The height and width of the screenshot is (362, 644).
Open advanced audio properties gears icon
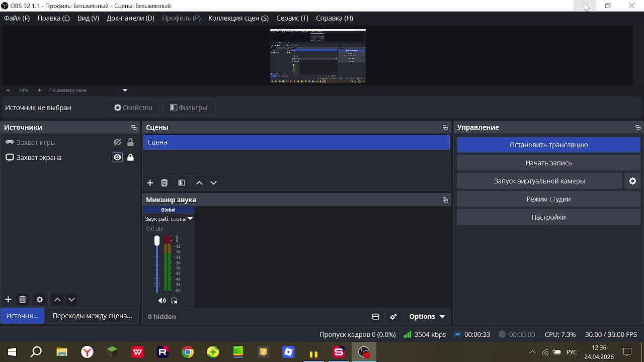tap(393, 316)
